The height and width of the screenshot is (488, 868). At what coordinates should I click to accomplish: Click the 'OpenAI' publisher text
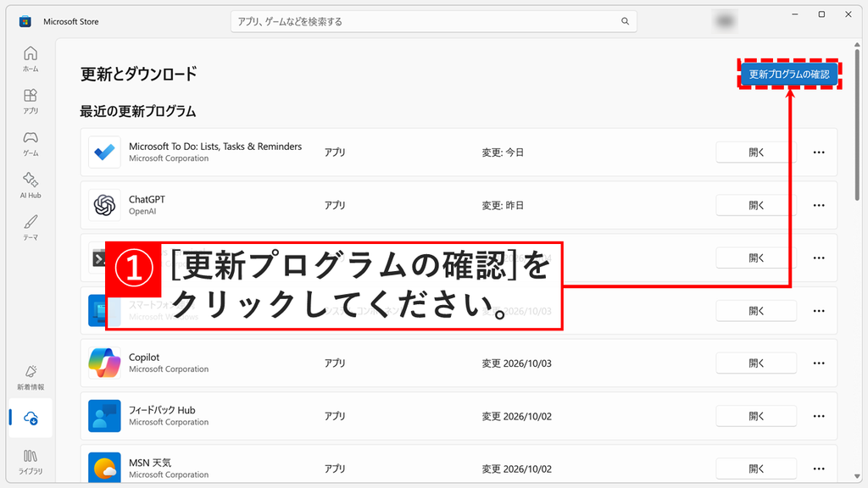(x=142, y=211)
